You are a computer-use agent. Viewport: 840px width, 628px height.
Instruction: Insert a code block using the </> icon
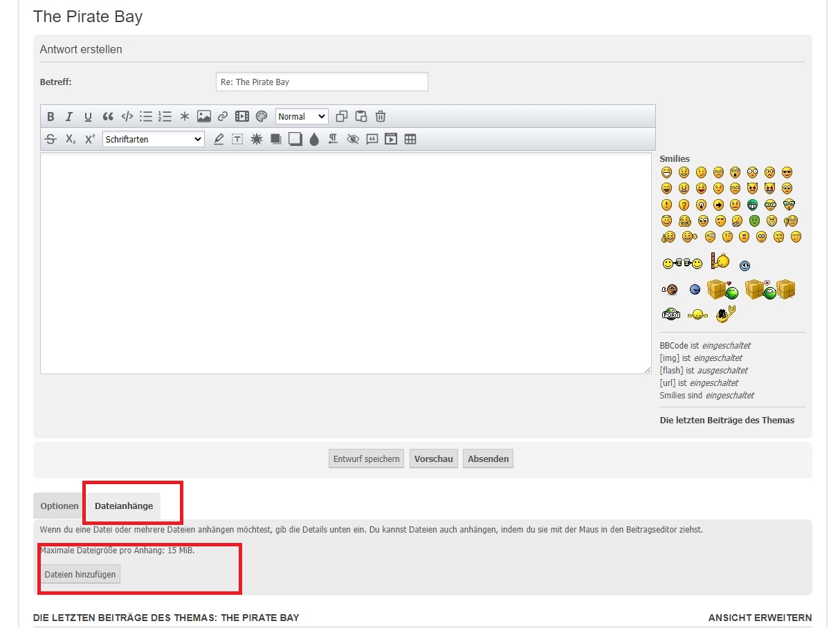(127, 117)
